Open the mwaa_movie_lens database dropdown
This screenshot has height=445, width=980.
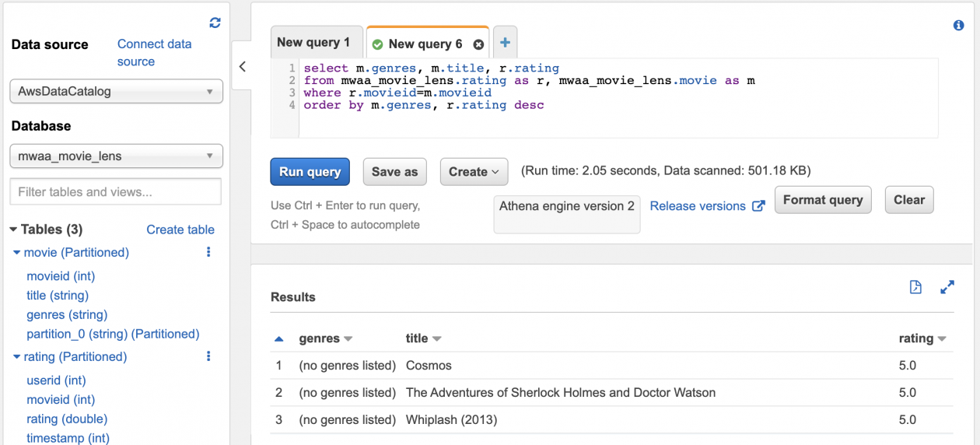point(117,156)
